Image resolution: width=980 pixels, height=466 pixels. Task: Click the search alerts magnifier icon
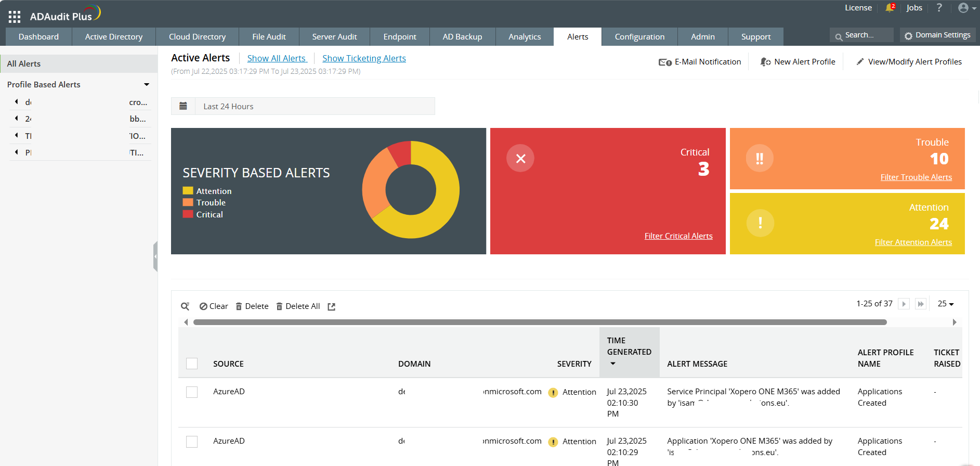tap(185, 306)
